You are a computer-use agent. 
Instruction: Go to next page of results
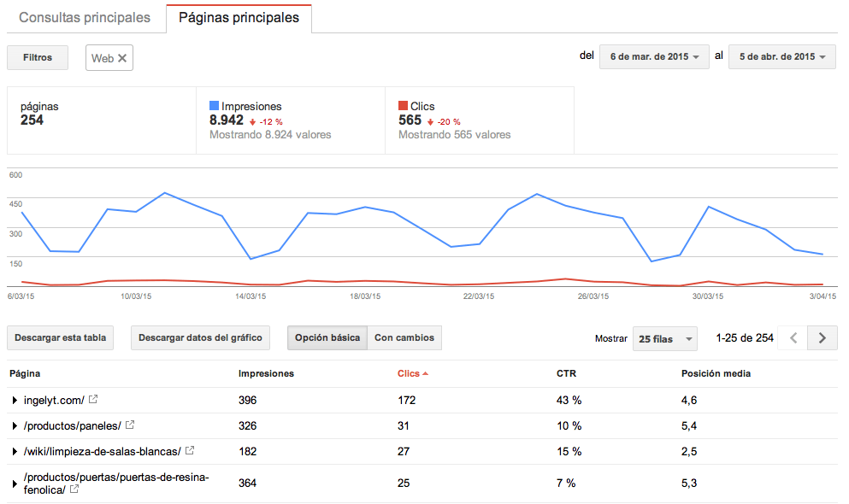point(822,338)
